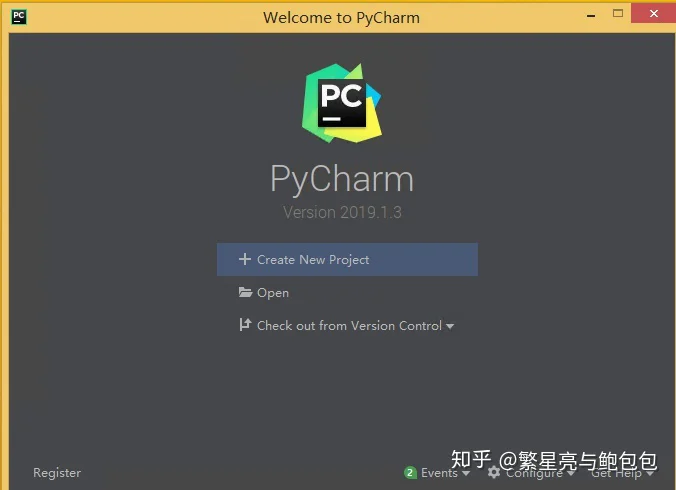This screenshot has width=676, height=490.
Task: Open the Events menu label
Action: point(439,473)
